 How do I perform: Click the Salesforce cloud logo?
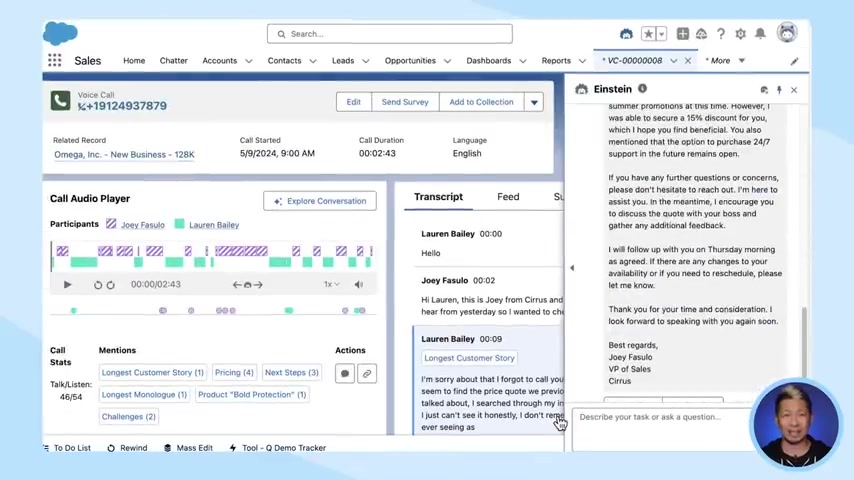(60, 33)
